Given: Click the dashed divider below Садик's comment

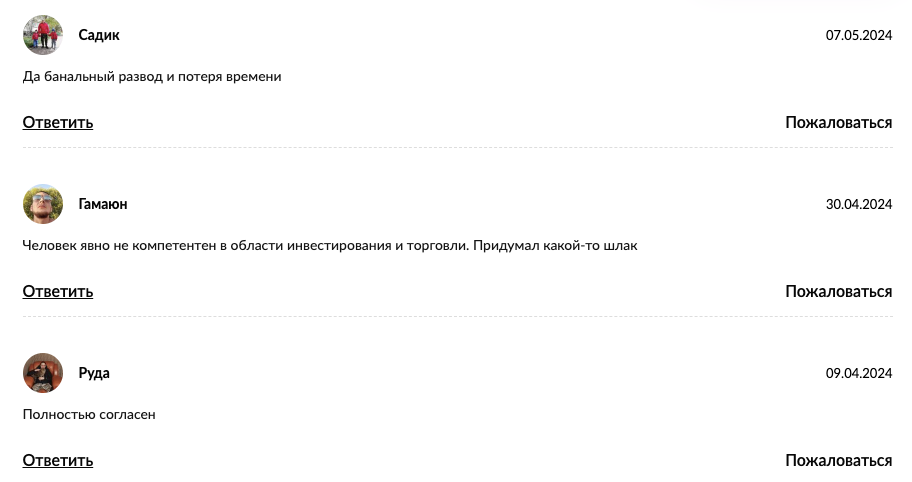Looking at the screenshot, I should coord(457,148).
